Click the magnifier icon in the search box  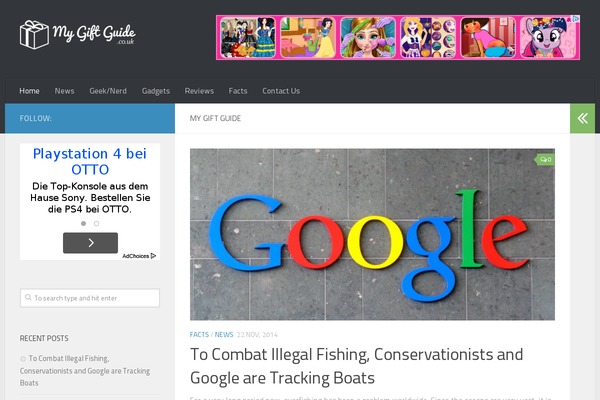pyautogui.click(x=28, y=297)
